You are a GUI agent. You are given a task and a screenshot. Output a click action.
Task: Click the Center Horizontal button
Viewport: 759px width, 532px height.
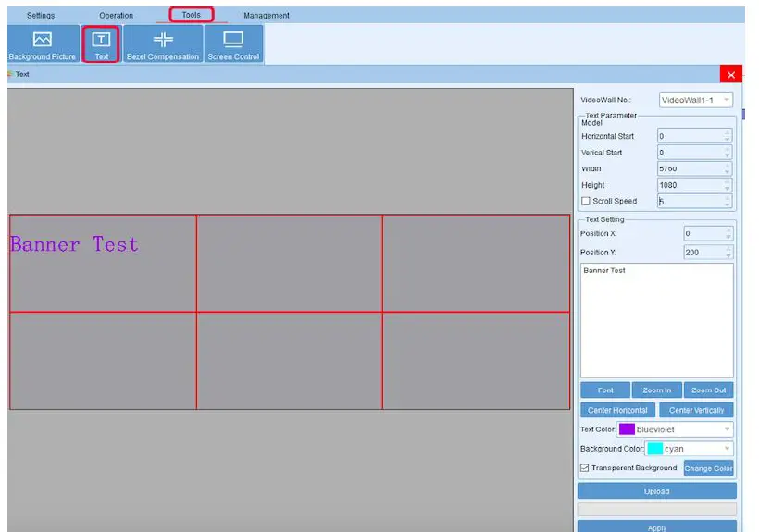617,410
